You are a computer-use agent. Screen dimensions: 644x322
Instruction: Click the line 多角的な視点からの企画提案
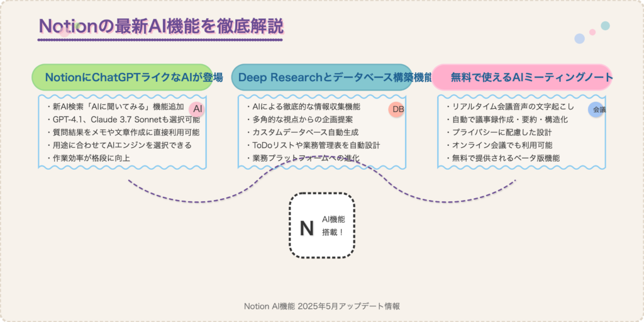tap(299, 120)
